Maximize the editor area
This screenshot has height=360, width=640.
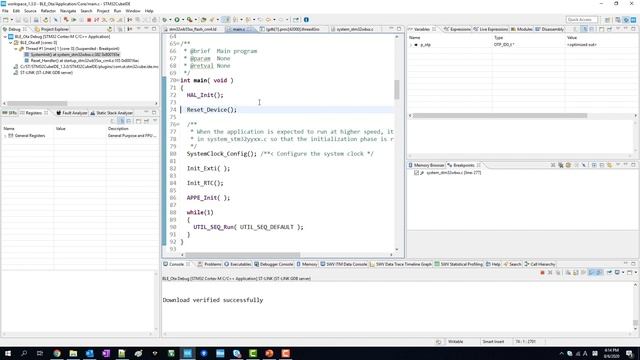pos(399,29)
